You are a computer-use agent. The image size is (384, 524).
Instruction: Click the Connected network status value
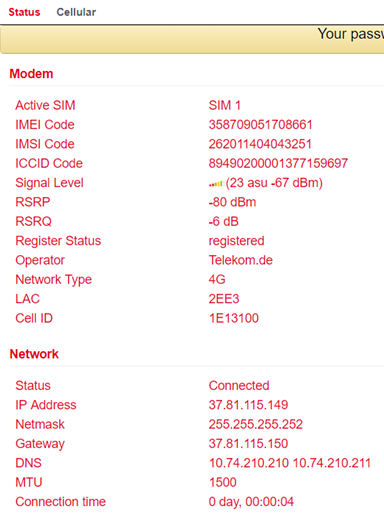239,386
